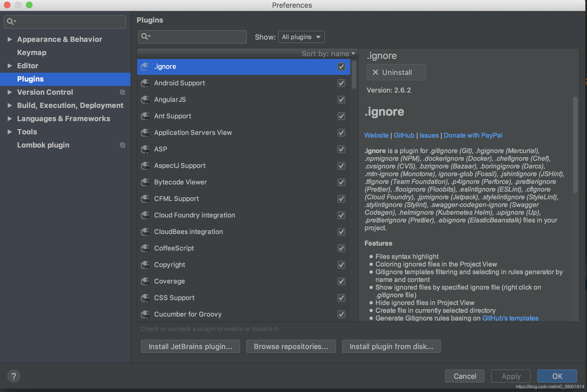Click the project-level icon beside Version Control
Screen dimensions: 587x392
tap(123, 92)
